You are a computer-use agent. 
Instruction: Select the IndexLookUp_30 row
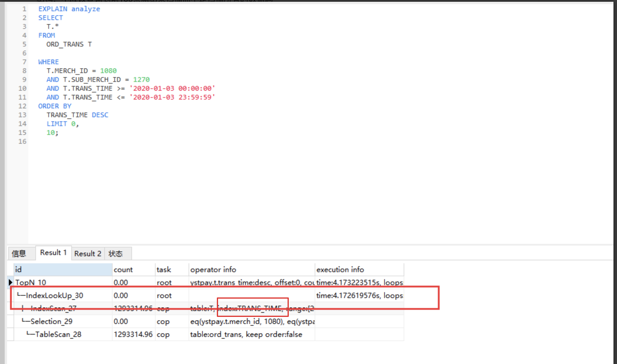[x=55, y=295]
